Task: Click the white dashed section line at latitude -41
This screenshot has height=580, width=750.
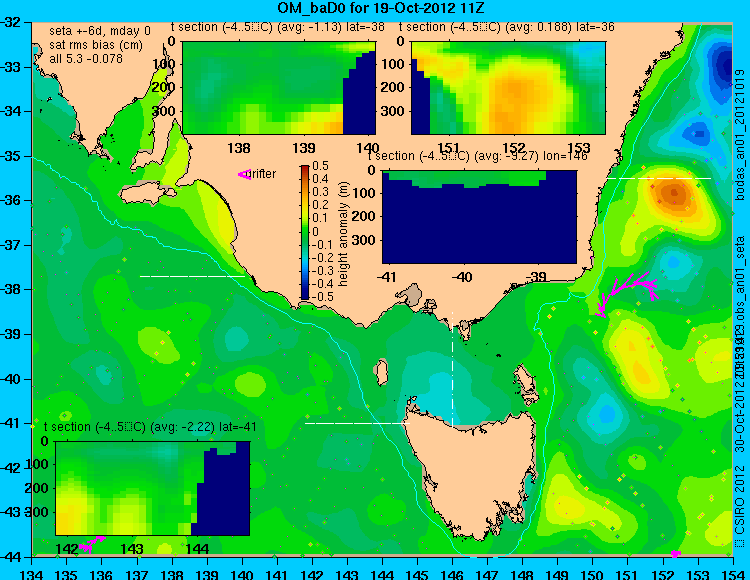Action: coord(357,423)
